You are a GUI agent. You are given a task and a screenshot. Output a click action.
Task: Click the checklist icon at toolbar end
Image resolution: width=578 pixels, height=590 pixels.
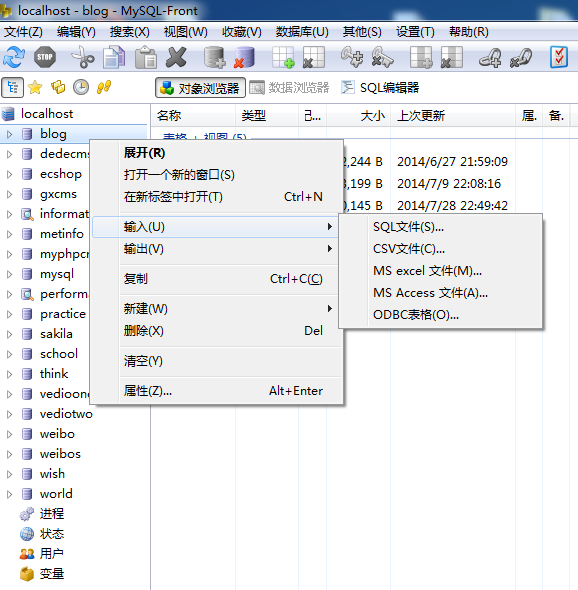559,57
